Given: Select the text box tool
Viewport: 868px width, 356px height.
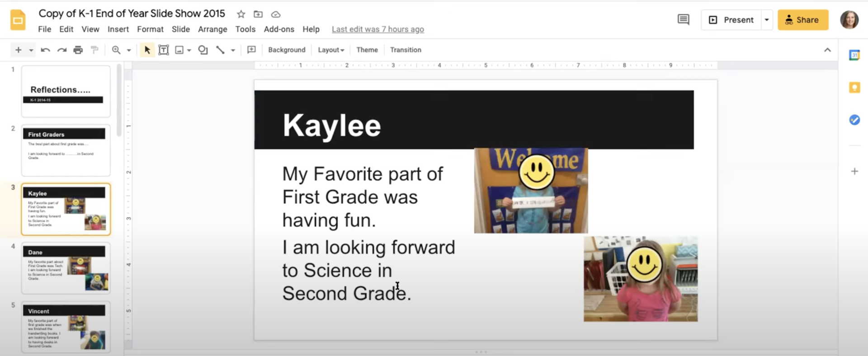Looking at the screenshot, I should click(164, 50).
